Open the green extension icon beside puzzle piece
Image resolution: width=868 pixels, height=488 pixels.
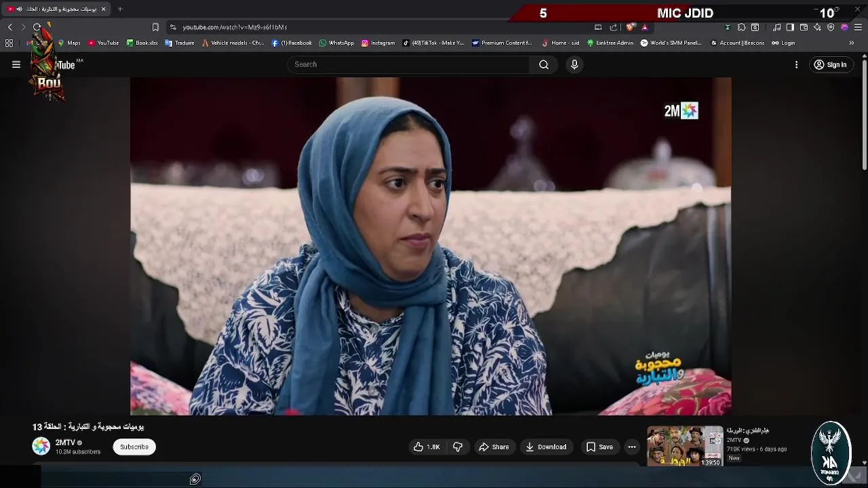click(x=728, y=27)
